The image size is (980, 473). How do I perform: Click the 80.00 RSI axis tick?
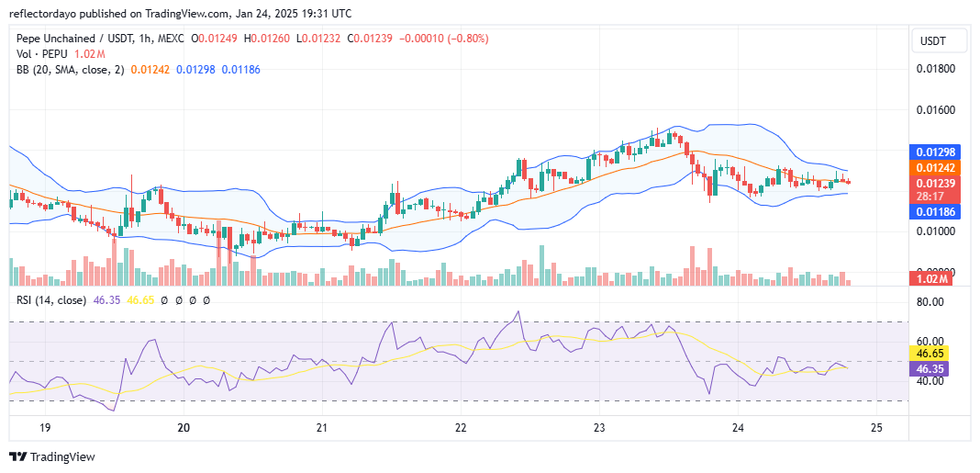932,302
